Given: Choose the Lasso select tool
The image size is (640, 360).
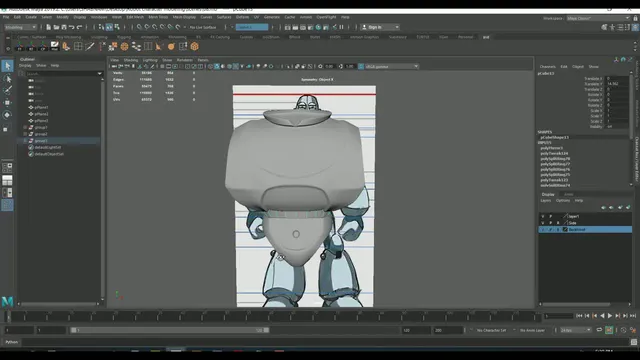Looking at the screenshot, I should pos(7,78).
